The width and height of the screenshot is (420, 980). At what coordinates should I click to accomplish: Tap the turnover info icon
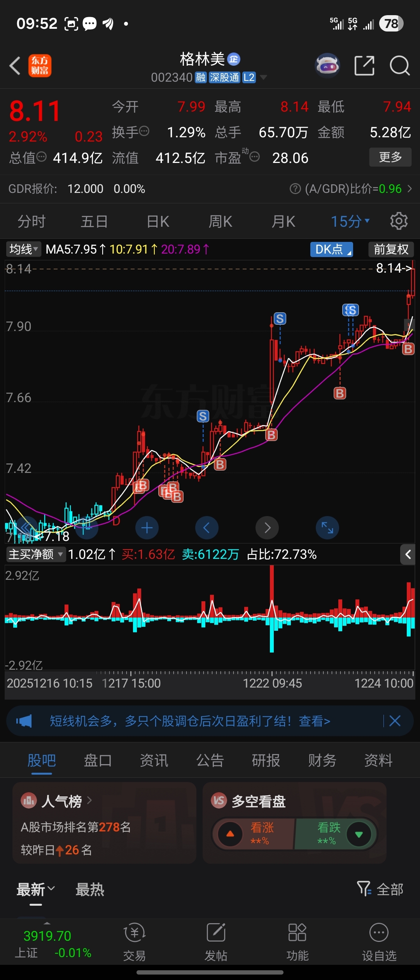pos(144,131)
